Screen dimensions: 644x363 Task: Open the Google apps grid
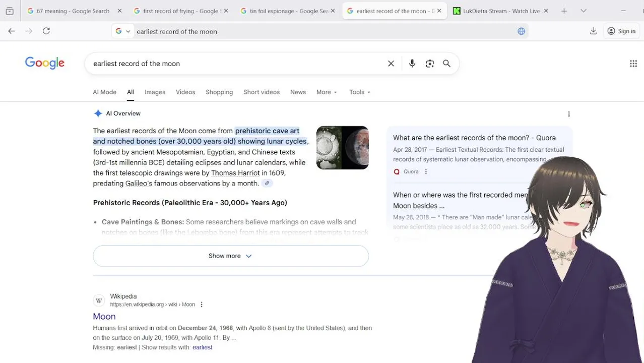click(x=633, y=64)
